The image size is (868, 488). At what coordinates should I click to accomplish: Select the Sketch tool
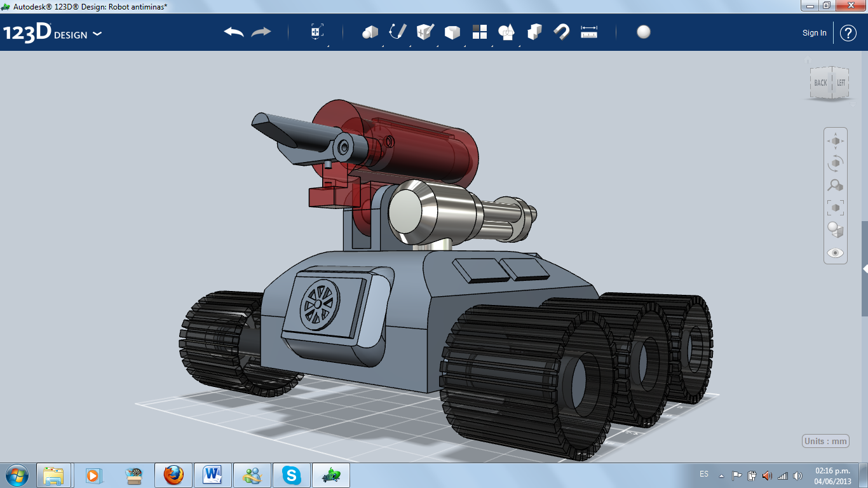(x=398, y=32)
